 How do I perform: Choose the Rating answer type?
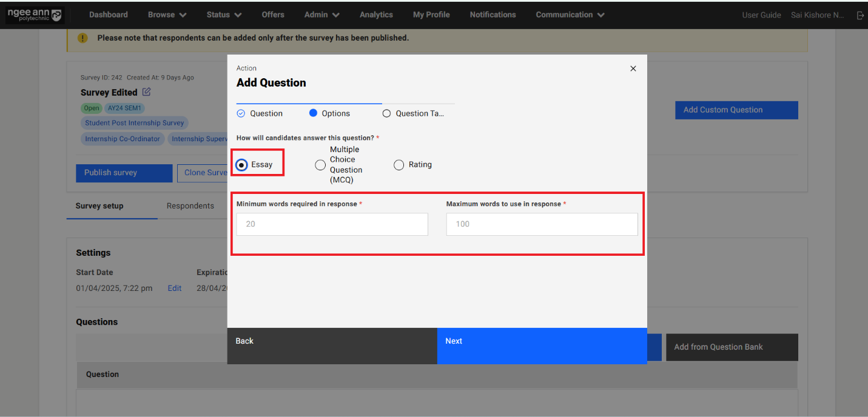[x=399, y=164]
